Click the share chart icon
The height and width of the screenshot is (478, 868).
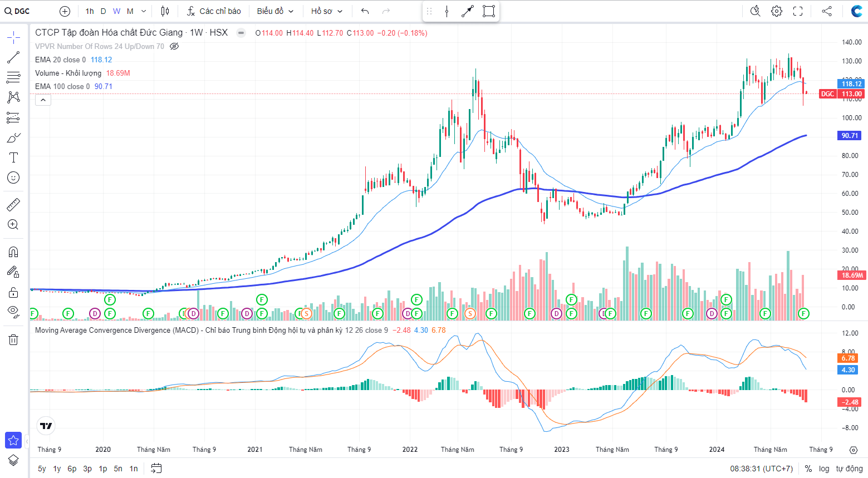click(827, 11)
